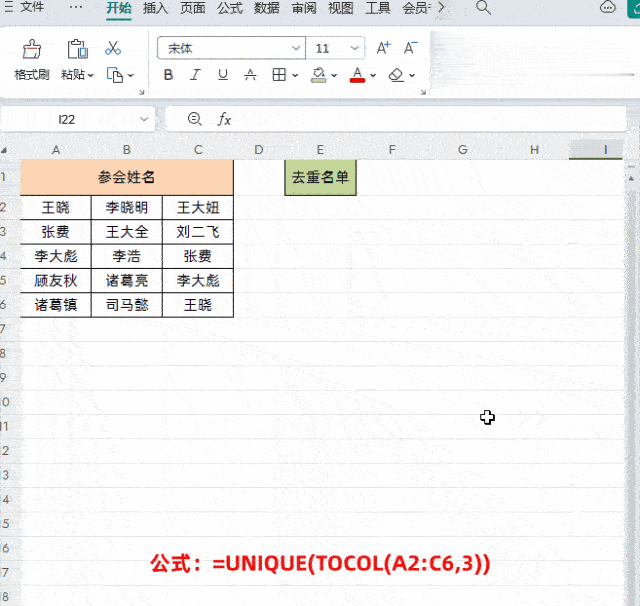The image size is (640, 606).
Task: Click the Format Painter (格式刷) icon
Action: tap(32, 49)
